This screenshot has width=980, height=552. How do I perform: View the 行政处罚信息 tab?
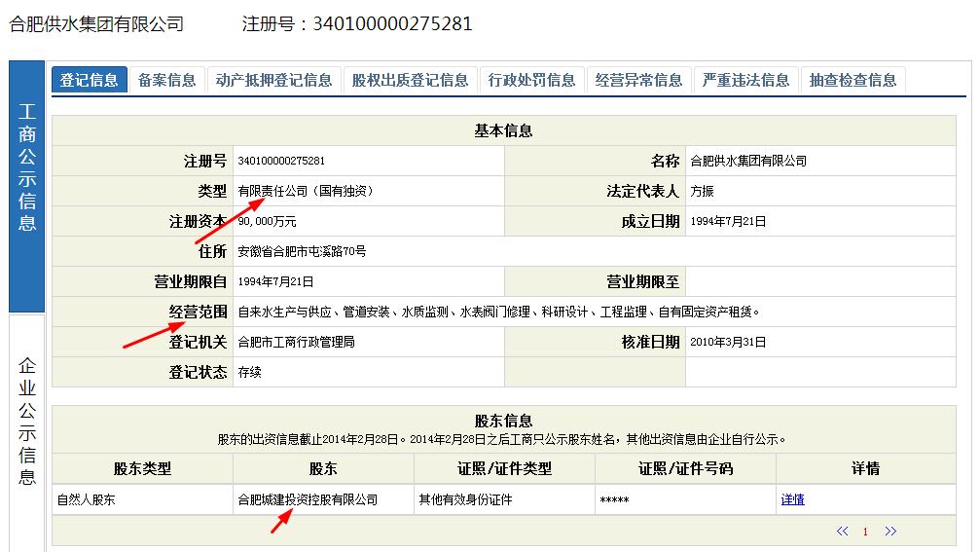pos(532,80)
